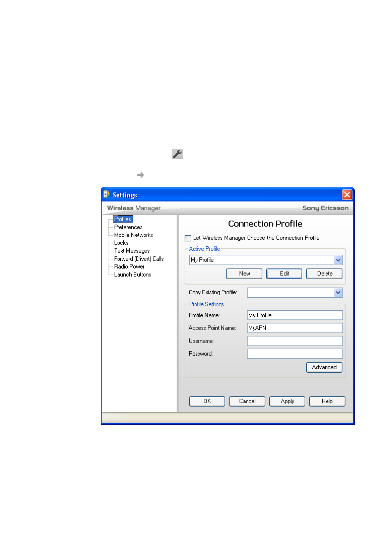
Task: Close the Settings window
Action: pyautogui.click(x=347, y=195)
